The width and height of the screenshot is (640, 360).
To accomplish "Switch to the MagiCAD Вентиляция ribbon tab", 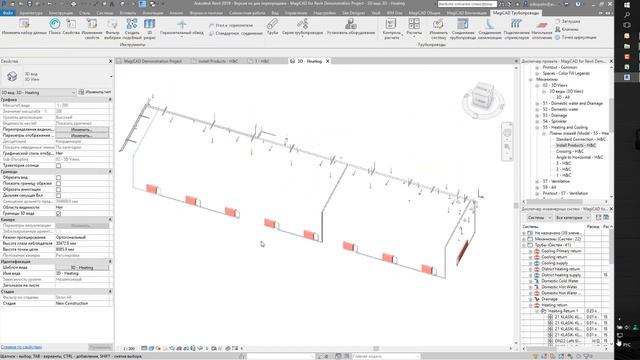I will tap(467, 13).
